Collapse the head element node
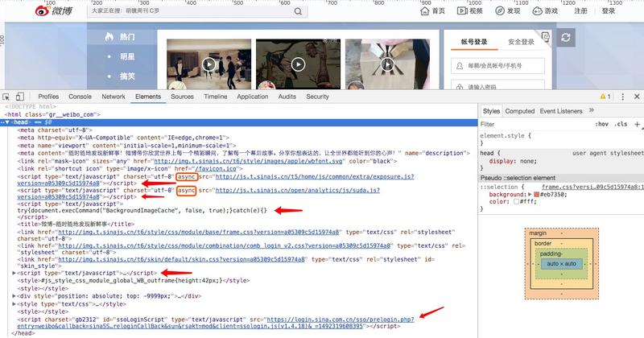The image size is (644, 338). (x=7, y=122)
